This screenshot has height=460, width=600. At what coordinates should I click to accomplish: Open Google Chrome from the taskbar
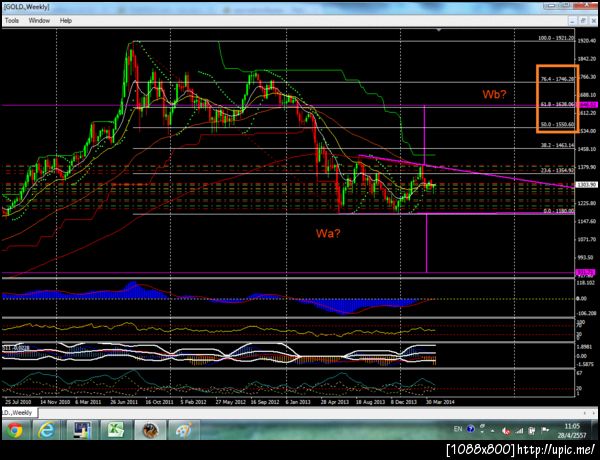(x=15, y=431)
